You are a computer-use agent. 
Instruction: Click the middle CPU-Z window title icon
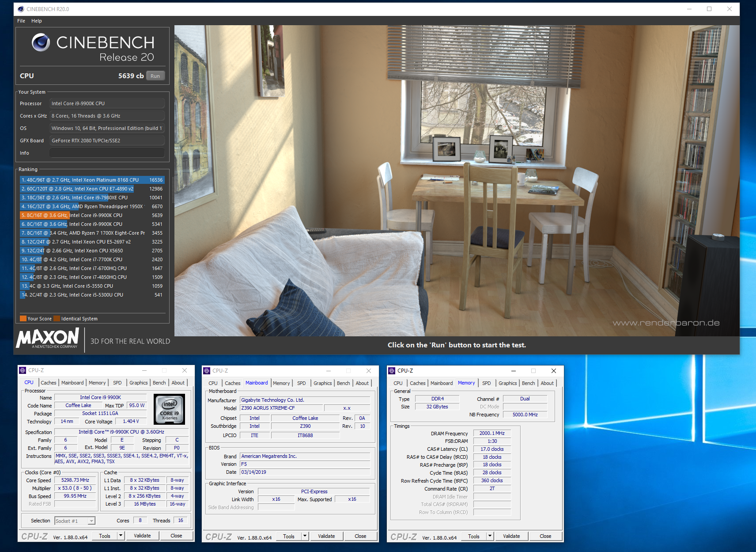click(207, 371)
